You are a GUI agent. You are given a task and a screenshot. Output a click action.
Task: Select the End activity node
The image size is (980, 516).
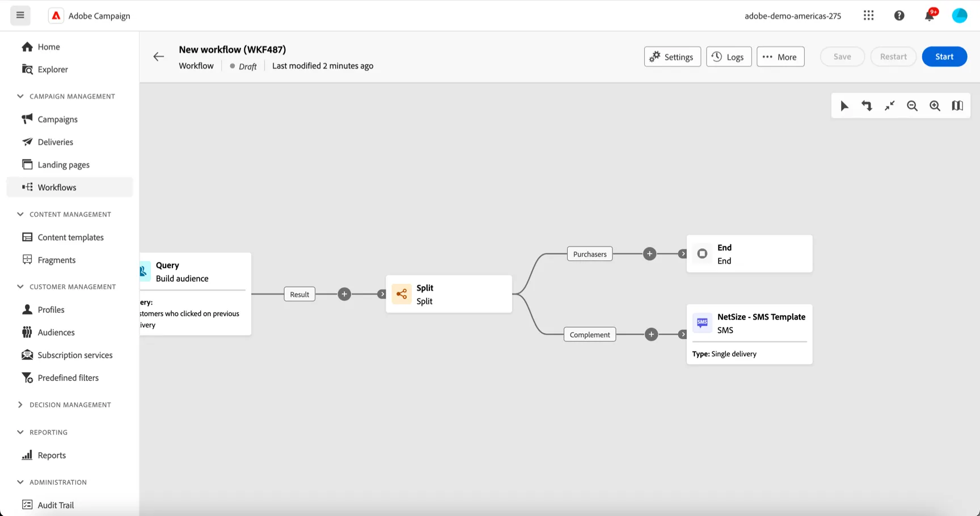point(749,254)
